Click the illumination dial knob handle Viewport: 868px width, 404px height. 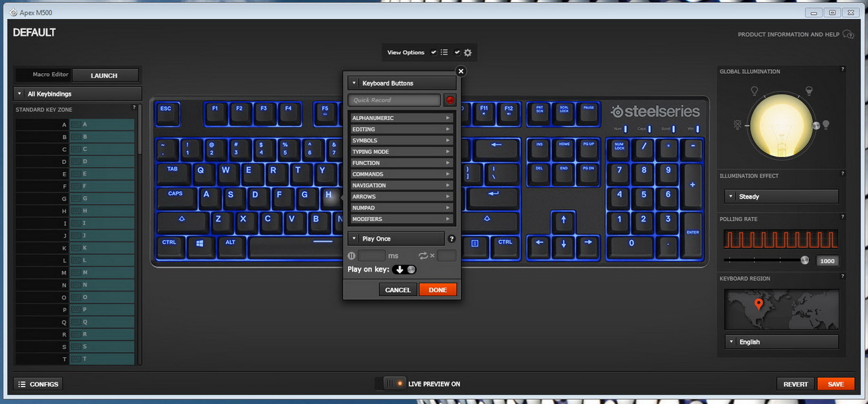pyautogui.click(x=816, y=125)
